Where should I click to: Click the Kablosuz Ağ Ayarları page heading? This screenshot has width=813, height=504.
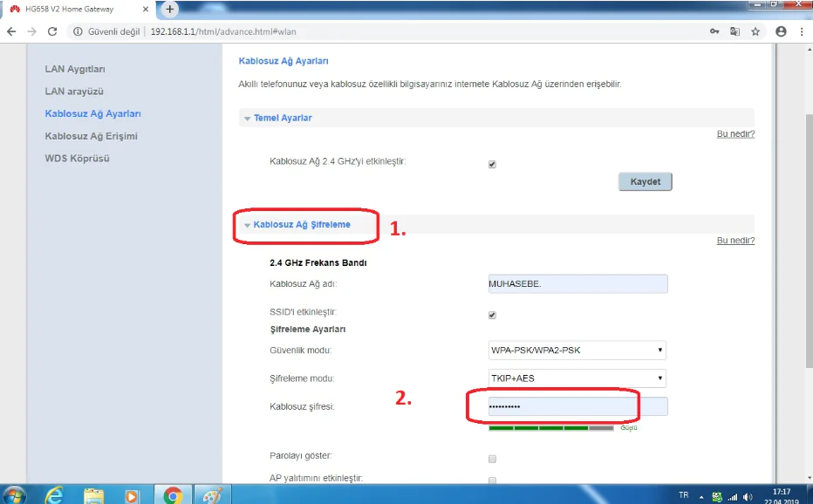coord(284,61)
